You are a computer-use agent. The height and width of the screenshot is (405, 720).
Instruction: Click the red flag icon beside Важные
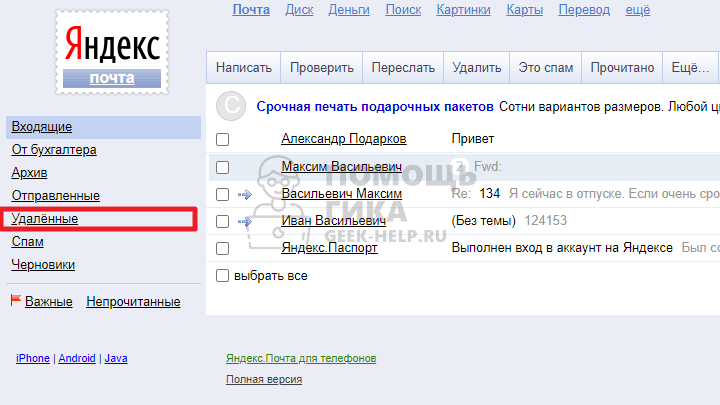click(16, 300)
